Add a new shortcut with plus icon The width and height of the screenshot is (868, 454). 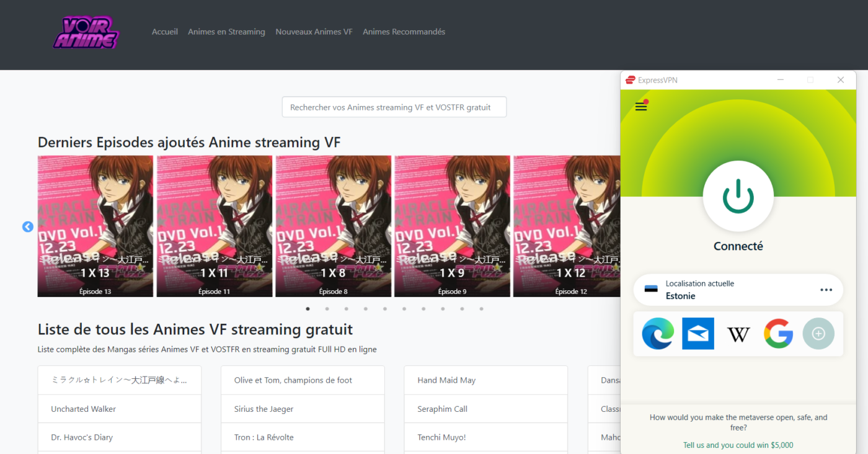click(x=818, y=334)
